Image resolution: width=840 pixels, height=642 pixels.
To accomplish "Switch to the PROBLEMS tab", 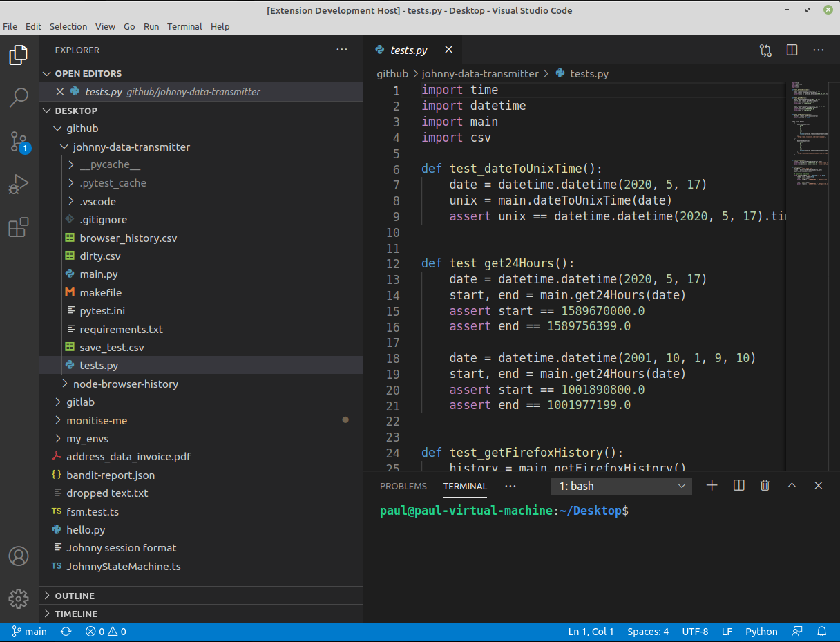I will 403,486.
